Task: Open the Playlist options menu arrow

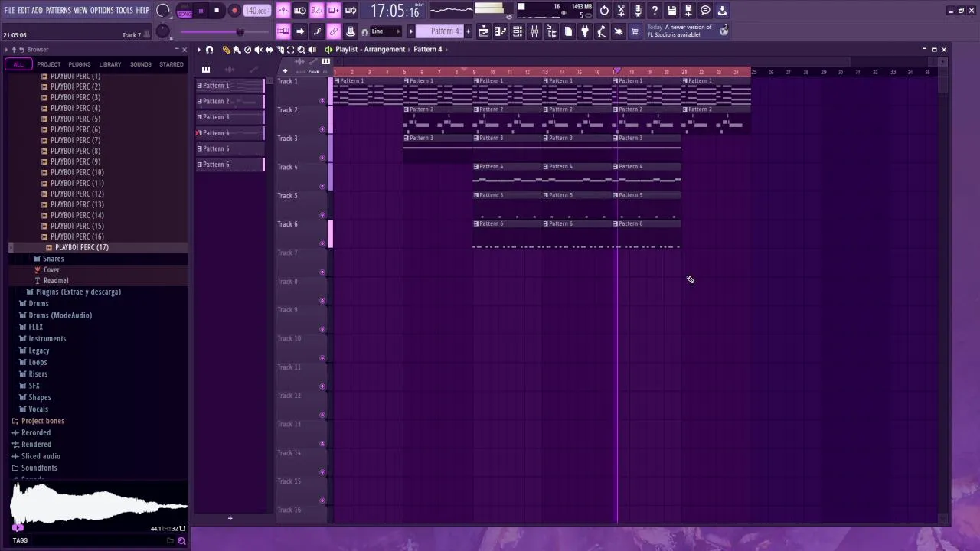Action: [199, 50]
